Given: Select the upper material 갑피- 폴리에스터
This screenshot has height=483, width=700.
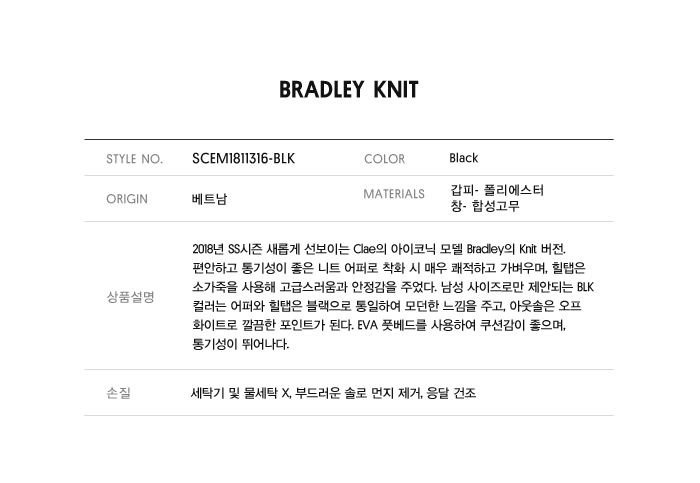Looking at the screenshot, I should coord(497,190).
